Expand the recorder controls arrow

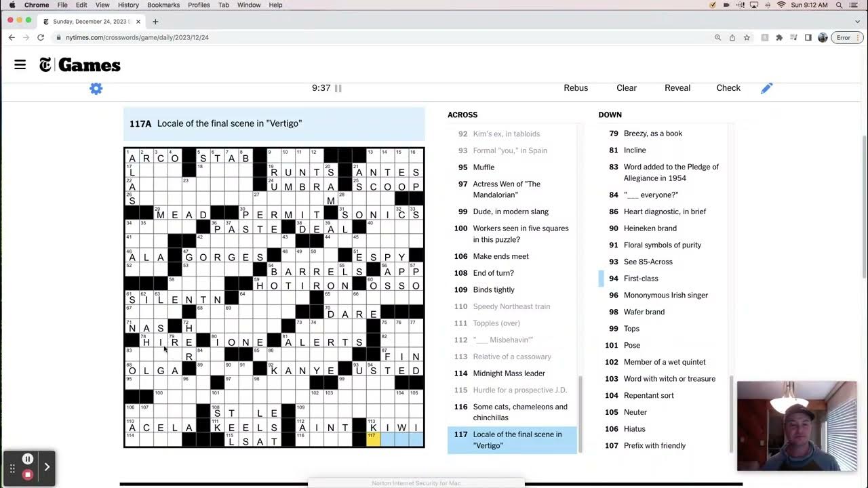pyautogui.click(x=47, y=467)
